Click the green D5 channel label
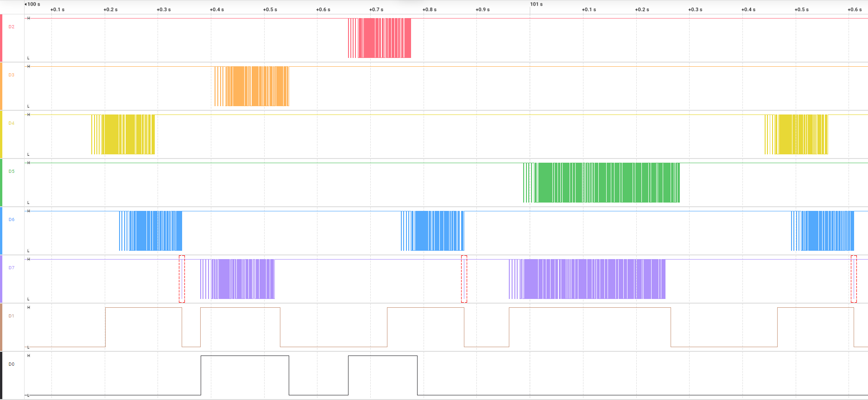This screenshot has height=400, width=868. 12,171
